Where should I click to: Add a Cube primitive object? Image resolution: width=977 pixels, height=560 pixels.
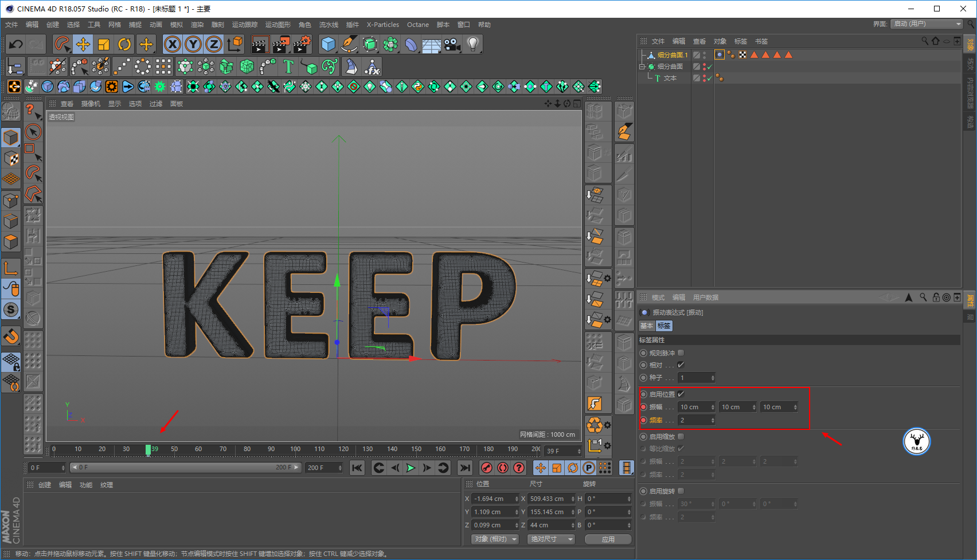click(x=328, y=44)
